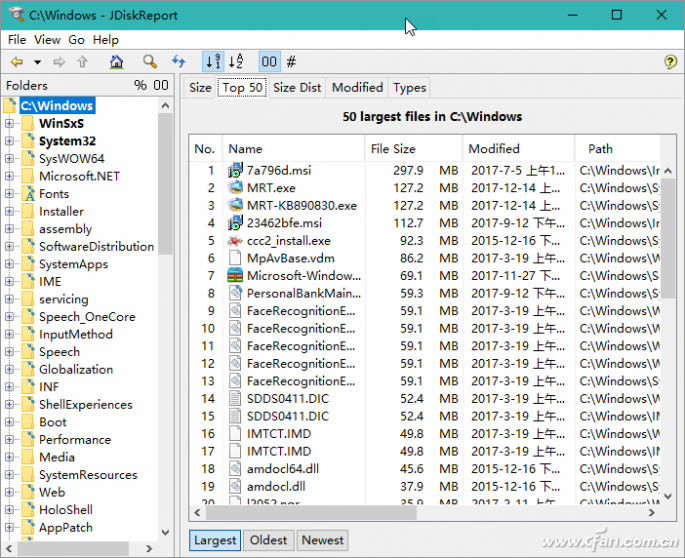The width and height of the screenshot is (685, 558).
Task: Open the back history dropdown arrow
Action: (38, 62)
